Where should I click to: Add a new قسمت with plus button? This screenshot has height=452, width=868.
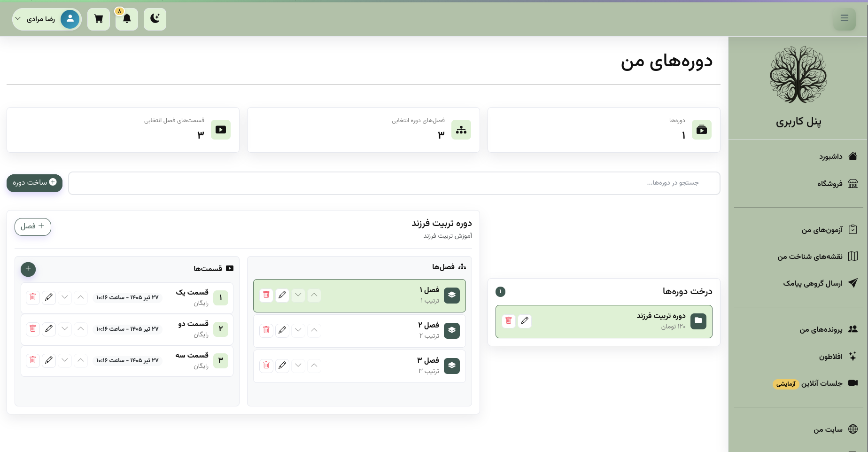tap(28, 269)
